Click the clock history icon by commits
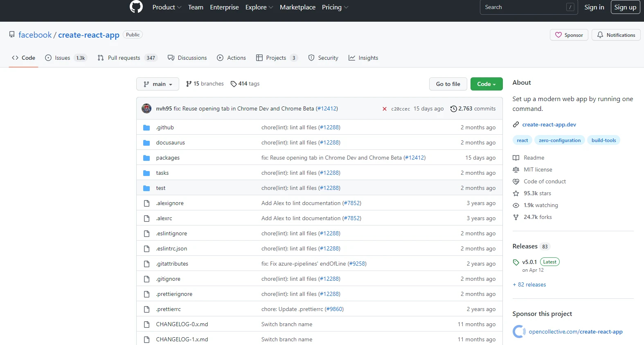The height and width of the screenshot is (345, 644). (453, 109)
